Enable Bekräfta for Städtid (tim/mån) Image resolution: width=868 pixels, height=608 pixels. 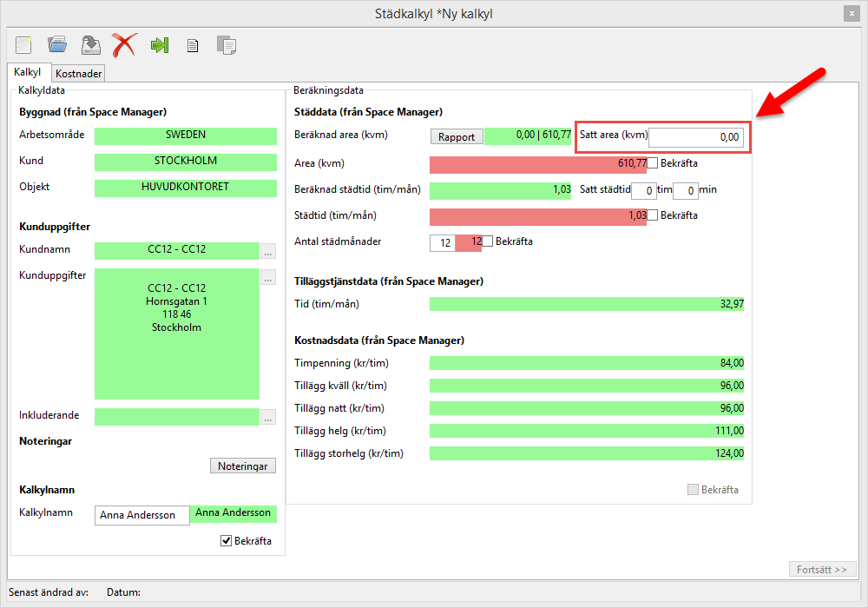653,215
